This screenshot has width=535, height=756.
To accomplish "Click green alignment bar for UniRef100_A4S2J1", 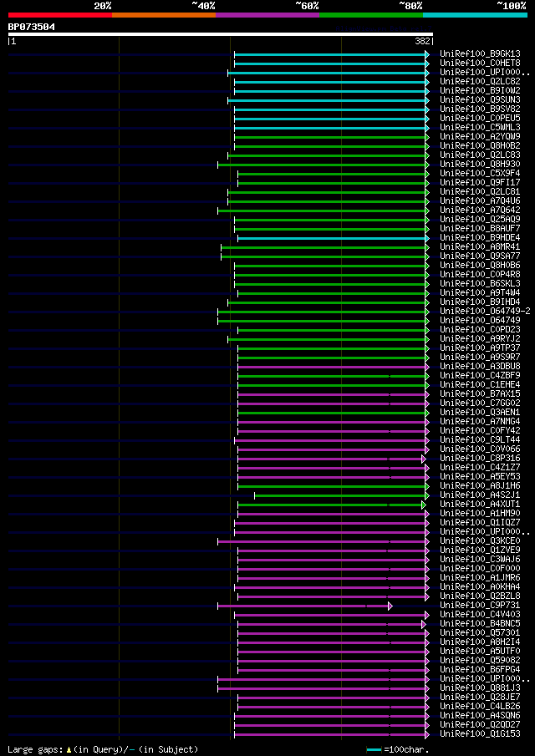I will (340, 495).
